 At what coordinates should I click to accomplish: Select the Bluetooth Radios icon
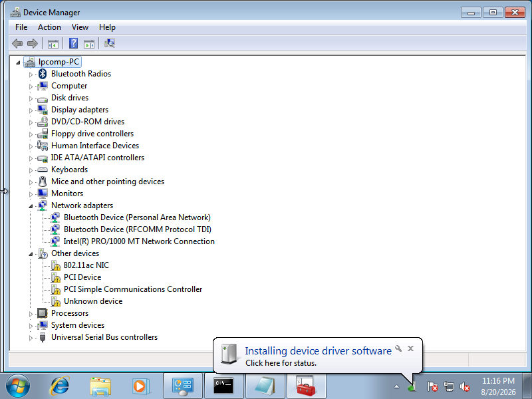pyautogui.click(x=43, y=74)
